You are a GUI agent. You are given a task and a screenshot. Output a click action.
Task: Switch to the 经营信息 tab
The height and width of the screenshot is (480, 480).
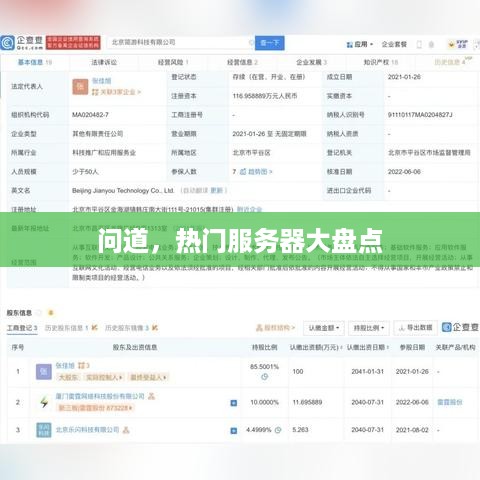click(x=242, y=62)
